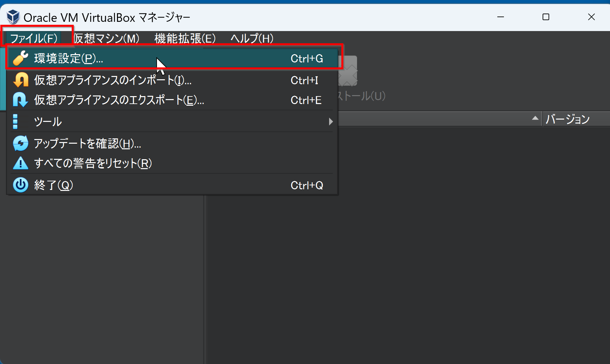Click the Ctrl+Q shortcut label
This screenshot has width=610, height=364.
(307, 185)
